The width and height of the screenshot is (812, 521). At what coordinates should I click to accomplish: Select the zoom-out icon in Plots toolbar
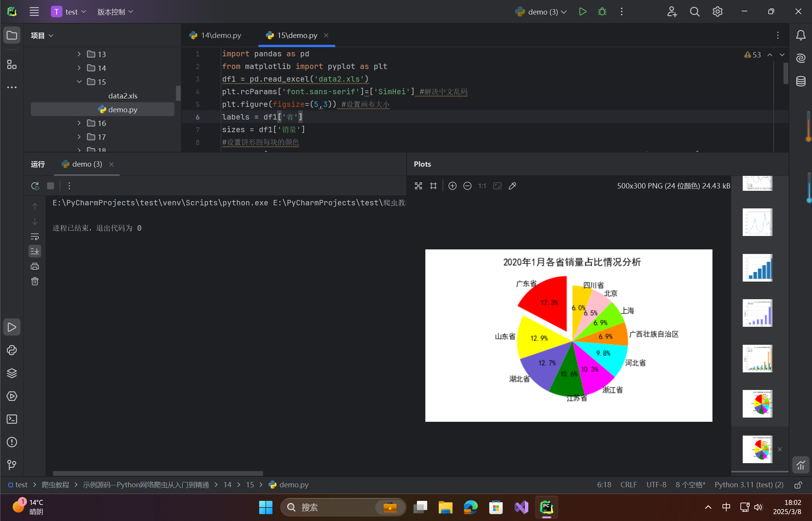[467, 186]
